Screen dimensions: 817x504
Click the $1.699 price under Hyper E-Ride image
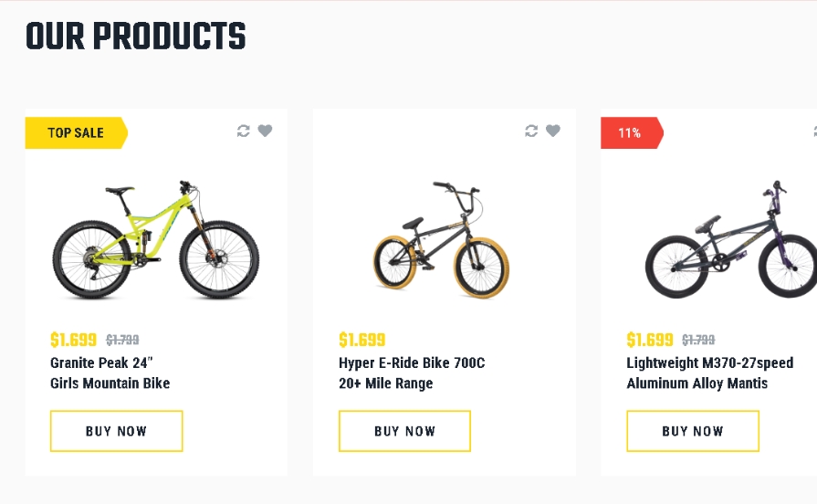point(361,341)
